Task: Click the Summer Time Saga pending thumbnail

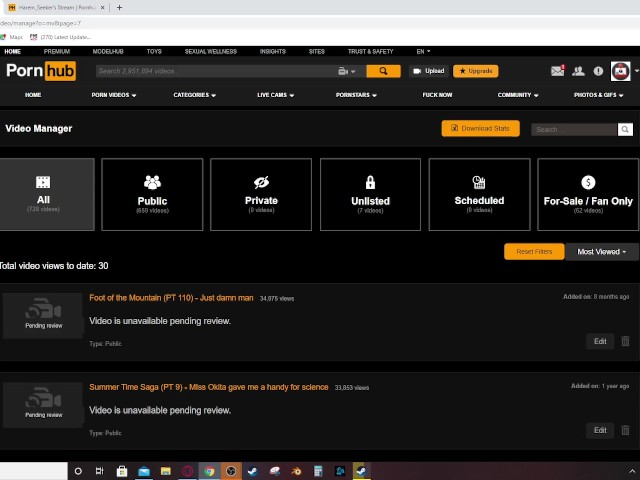Action: 43,404
